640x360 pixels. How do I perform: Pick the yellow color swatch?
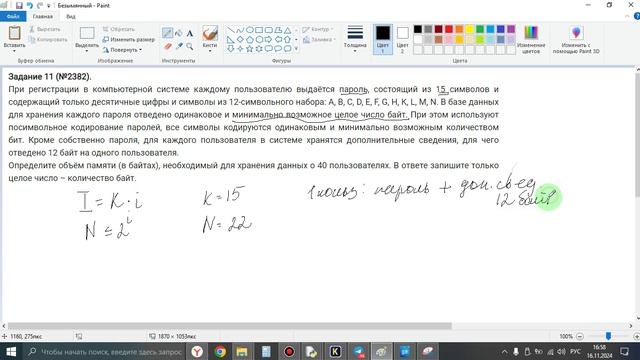(x=469, y=29)
